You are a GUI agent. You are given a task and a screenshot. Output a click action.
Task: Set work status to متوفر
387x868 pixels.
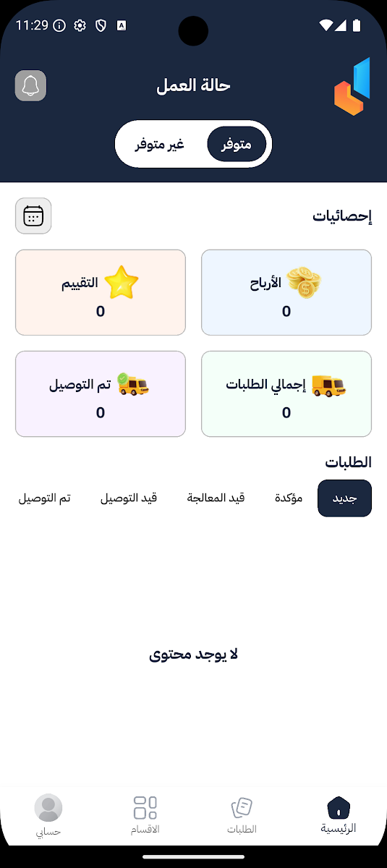tap(237, 145)
